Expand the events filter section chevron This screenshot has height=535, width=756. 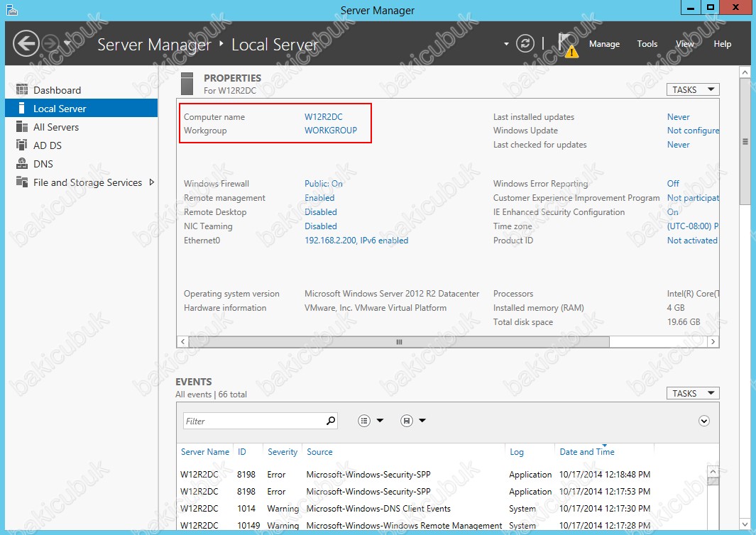704,421
